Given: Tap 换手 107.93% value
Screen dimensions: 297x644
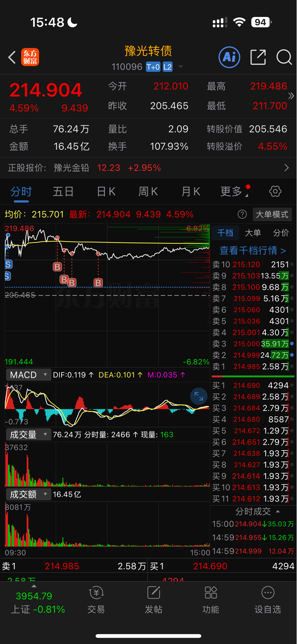Looking at the screenshot, I should pos(169,147).
